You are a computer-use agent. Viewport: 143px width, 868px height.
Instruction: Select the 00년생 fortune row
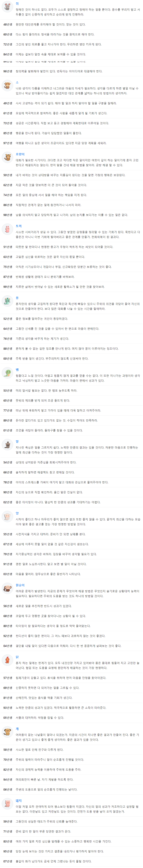click(71, 359)
